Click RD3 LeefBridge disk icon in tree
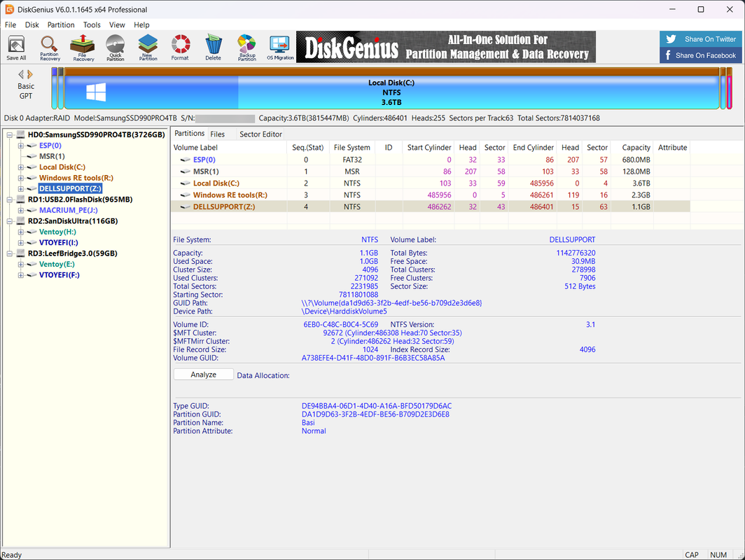745x560 pixels. coord(20,253)
